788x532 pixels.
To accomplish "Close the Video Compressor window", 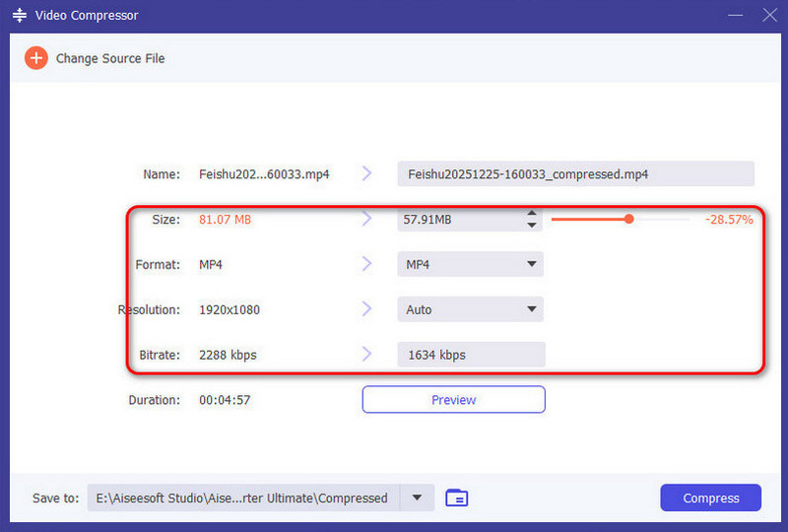I will pos(769,16).
